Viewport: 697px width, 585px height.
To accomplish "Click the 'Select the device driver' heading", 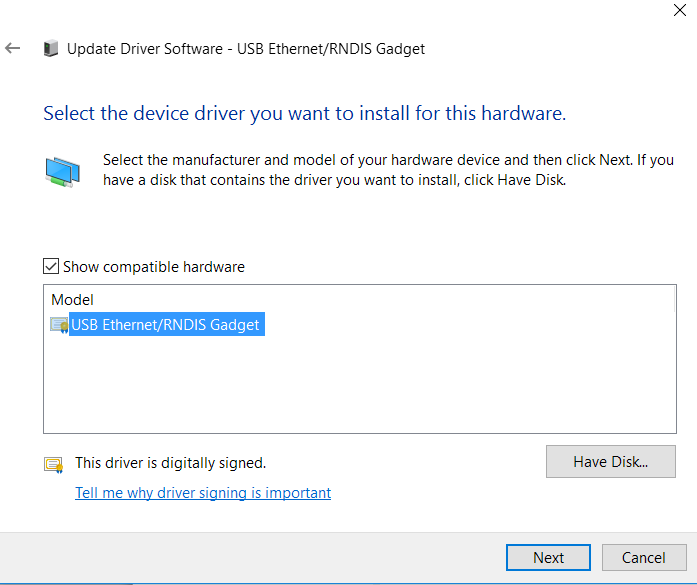I will (304, 113).
